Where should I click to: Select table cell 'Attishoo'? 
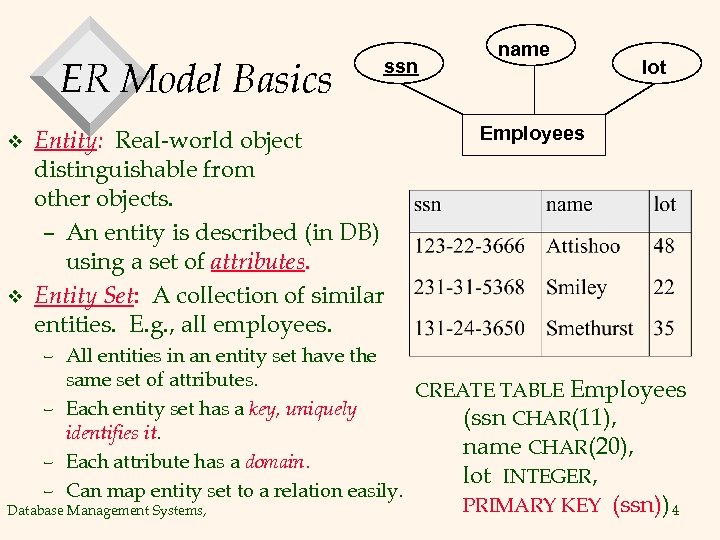click(583, 246)
